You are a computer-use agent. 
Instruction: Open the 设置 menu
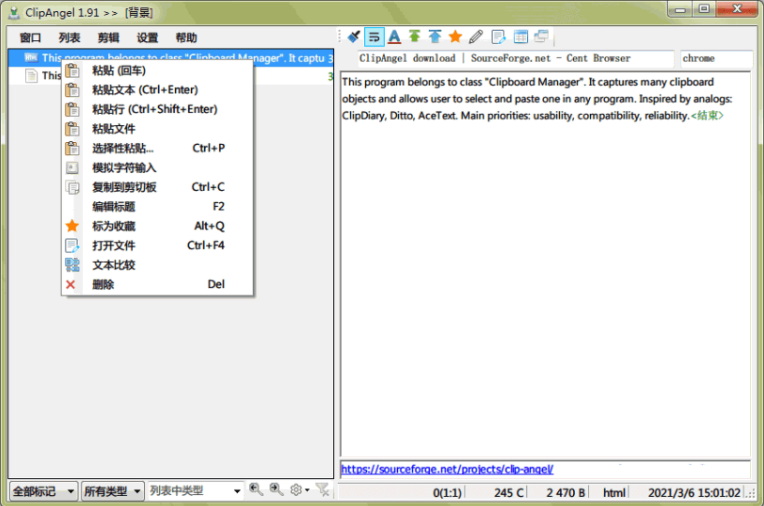[x=147, y=38]
